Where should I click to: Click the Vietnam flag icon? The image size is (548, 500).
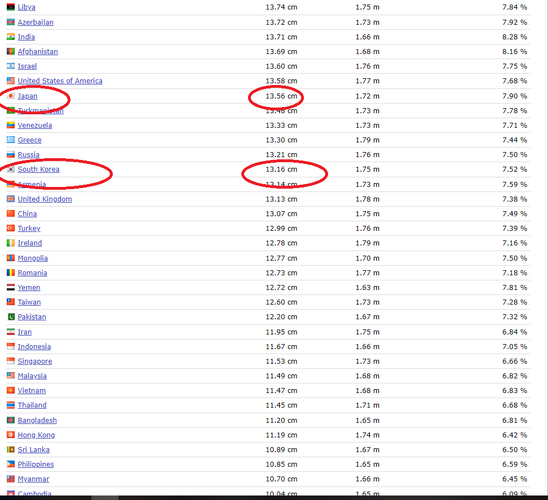pos(11,390)
